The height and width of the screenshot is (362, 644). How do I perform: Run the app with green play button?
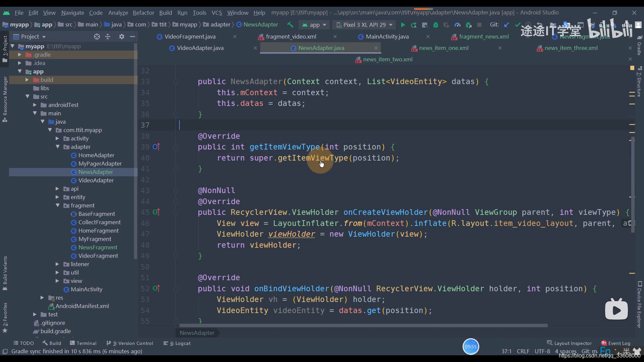[403, 25]
